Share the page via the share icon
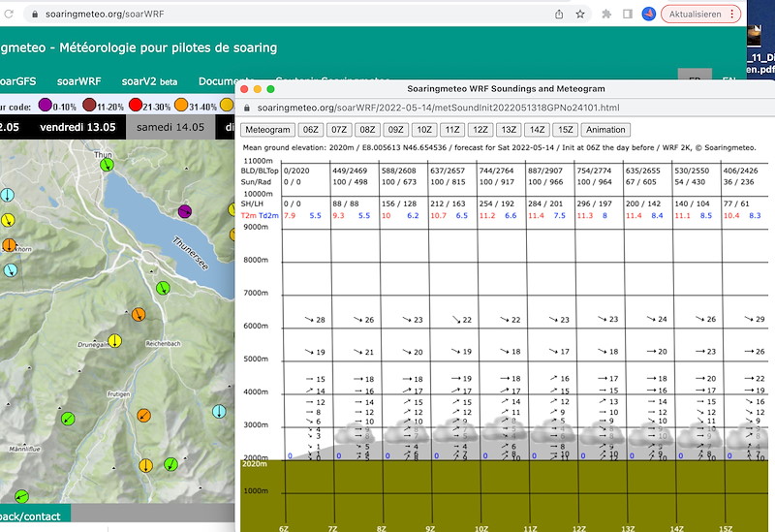Image resolution: width=775 pixels, height=532 pixels. [x=559, y=15]
